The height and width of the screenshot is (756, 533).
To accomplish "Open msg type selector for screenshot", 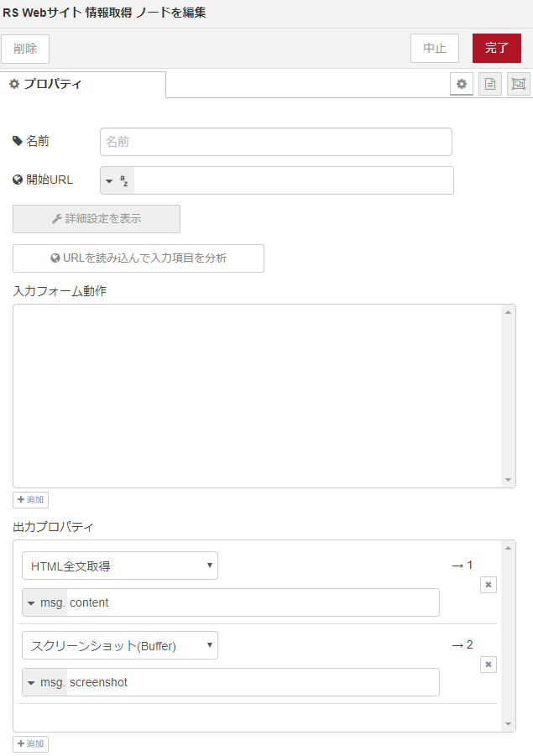I will (x=44, y=682).
